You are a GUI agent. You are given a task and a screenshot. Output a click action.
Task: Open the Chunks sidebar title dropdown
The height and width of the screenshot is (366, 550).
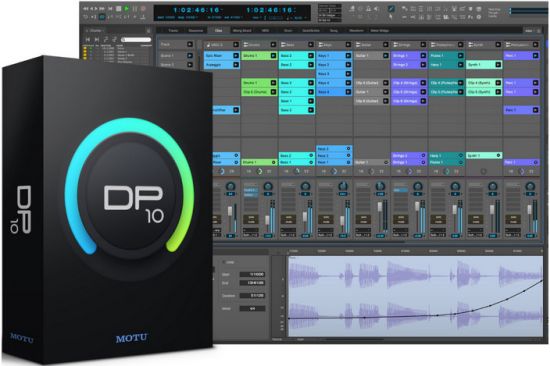94,31
